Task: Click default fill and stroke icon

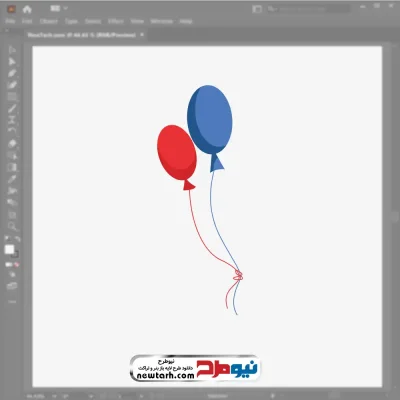Action: click(x=7, y=239)
